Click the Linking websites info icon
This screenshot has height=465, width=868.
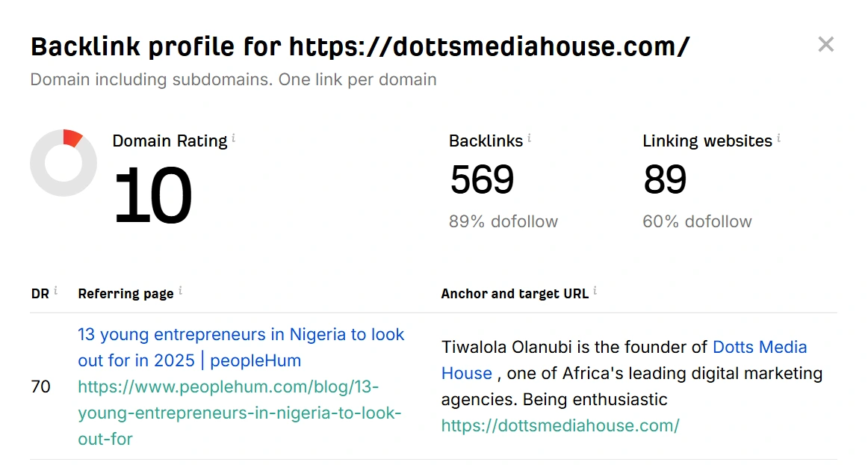(x=778, y=138)
